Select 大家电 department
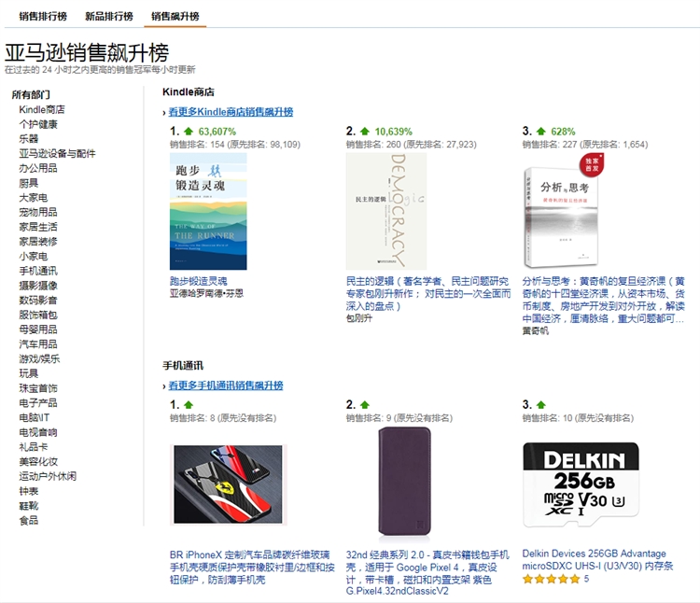 tap(33, 198)
